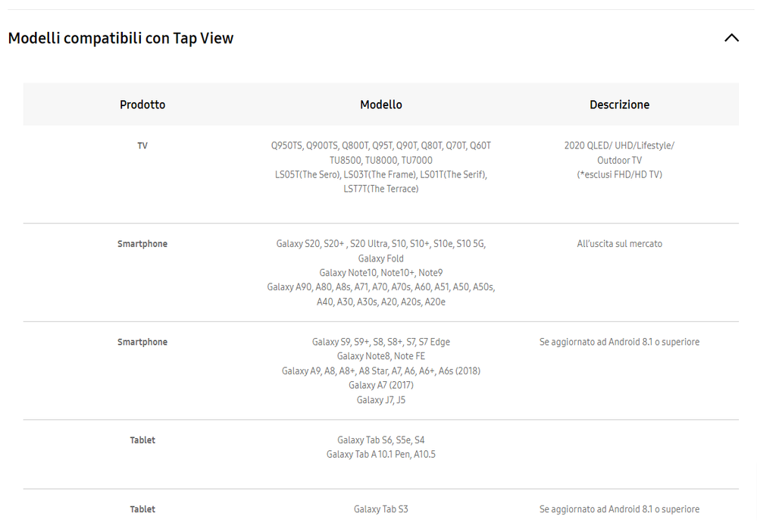Click Tablet cell beside Galaxy Tab S6

point(142,440)
